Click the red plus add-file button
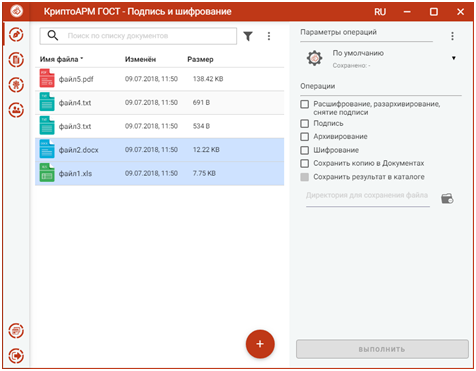Viewport: 476px width, 371px height. (x=260, y=344)
